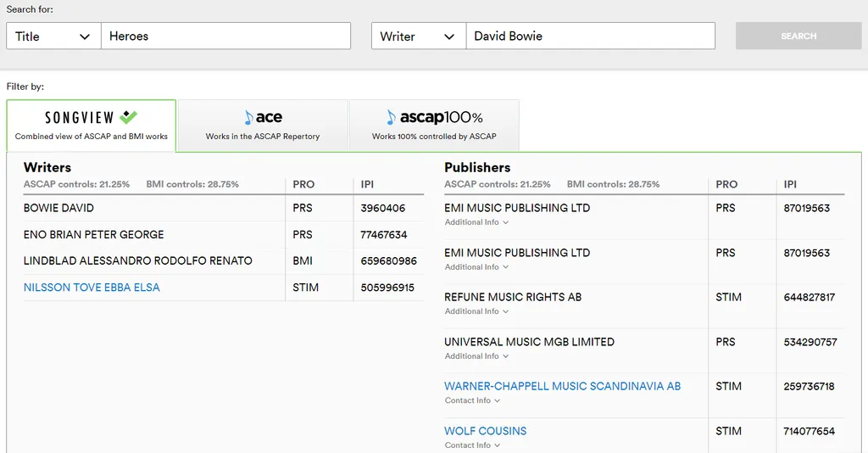Image resolution: width=868 pixels, height=453 pixels.
Task: Open writer link NILSSON TOVE EBBA ELSA
Action: pyautogui.click(x=92, y=288)
